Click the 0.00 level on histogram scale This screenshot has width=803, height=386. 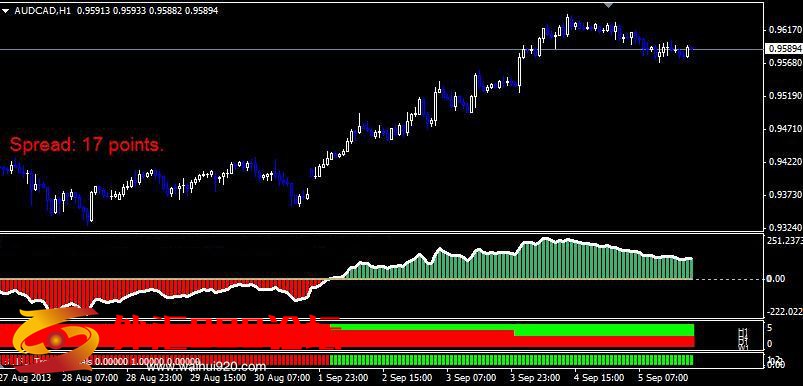point(776,278)
